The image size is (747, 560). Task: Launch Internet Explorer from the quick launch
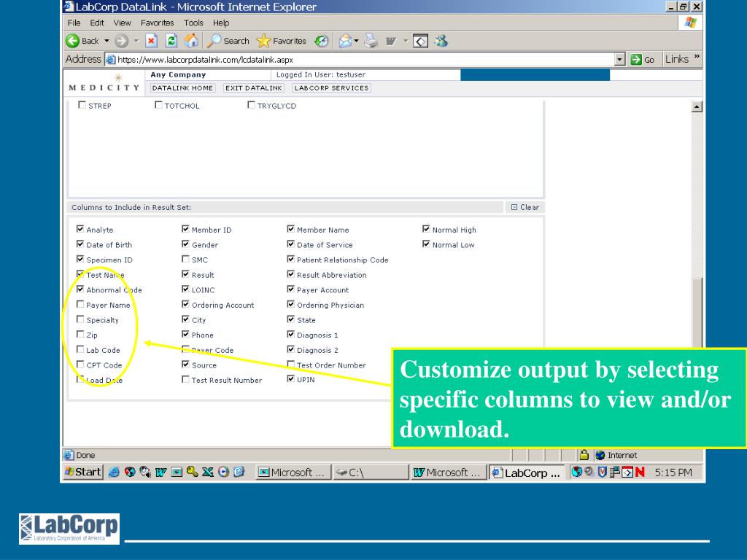pyautogui.click(x=114, y=472)
